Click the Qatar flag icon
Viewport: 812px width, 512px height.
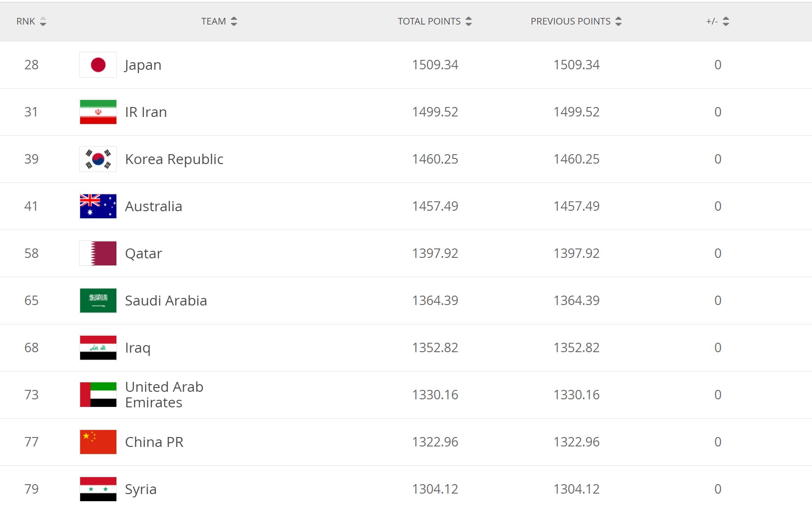click(x=98, y=253)
